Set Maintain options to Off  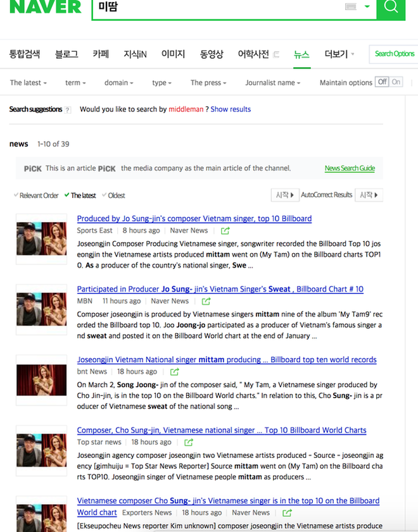coord(382,82)
